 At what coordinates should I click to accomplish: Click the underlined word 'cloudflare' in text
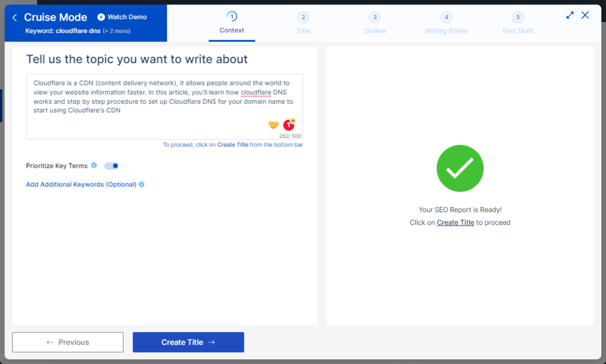coord(256,92)
